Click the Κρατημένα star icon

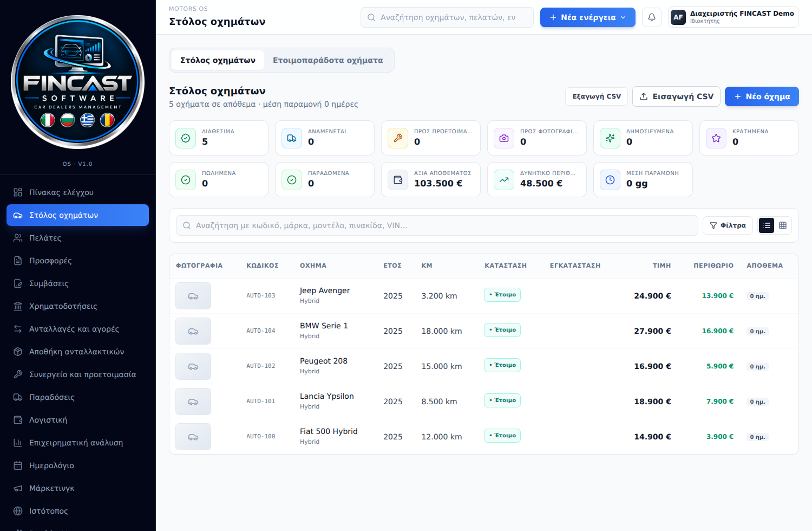click(716, 138)
